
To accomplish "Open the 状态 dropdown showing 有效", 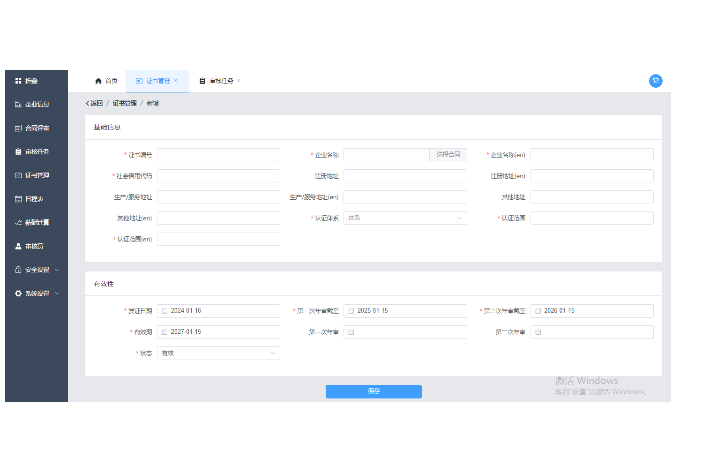I will click(218, 353).
